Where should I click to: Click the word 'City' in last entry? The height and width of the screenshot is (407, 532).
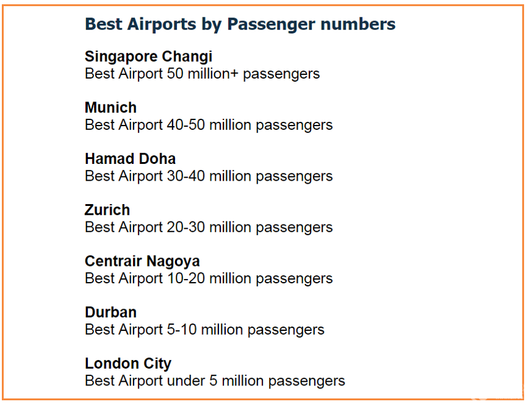pos(157,364)
